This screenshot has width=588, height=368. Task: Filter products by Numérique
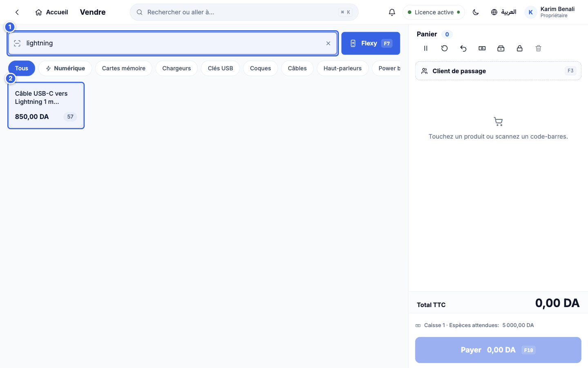point(65,68)
